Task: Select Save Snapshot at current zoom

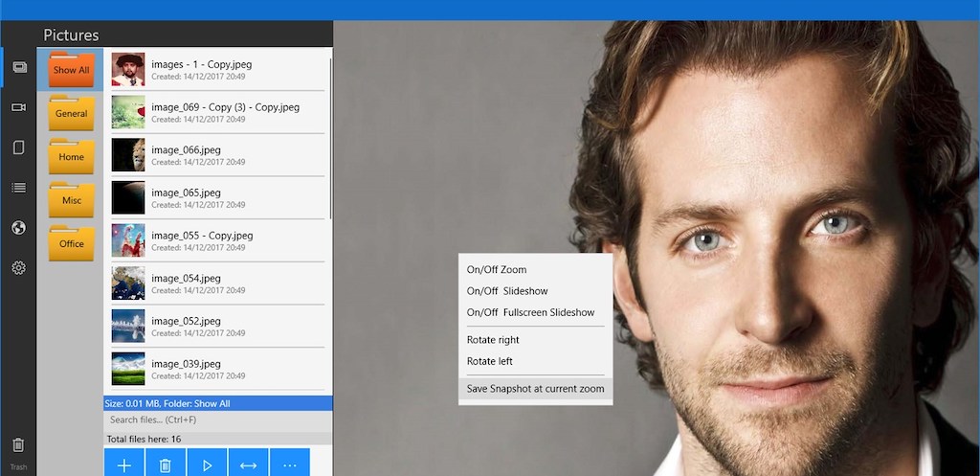Action: 534,389
